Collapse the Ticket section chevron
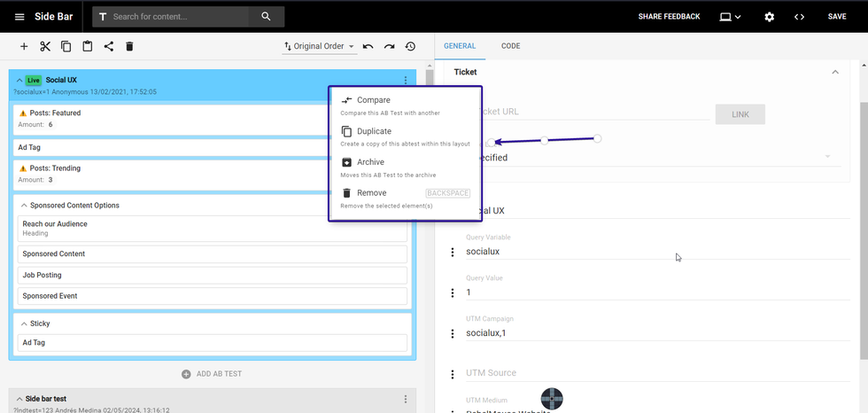Screen dimensions: 868x413 [834, 72]
